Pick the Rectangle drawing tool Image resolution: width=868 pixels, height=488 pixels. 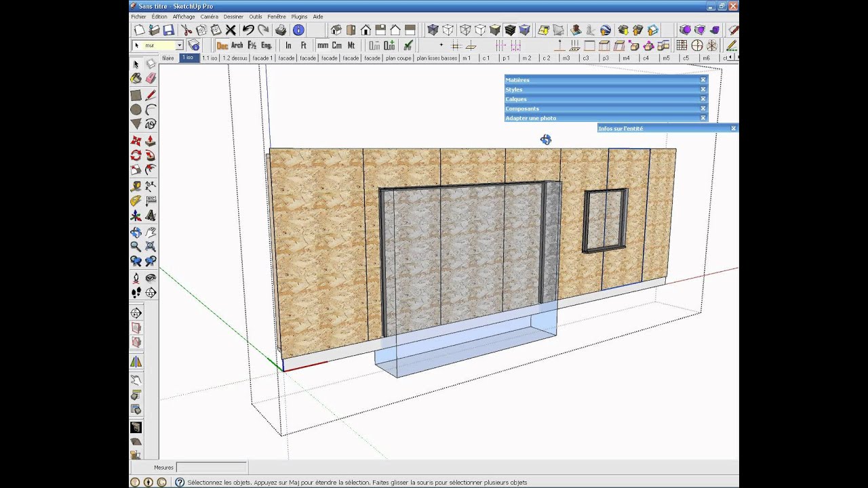pyautogui.click(x=136, y=96)
